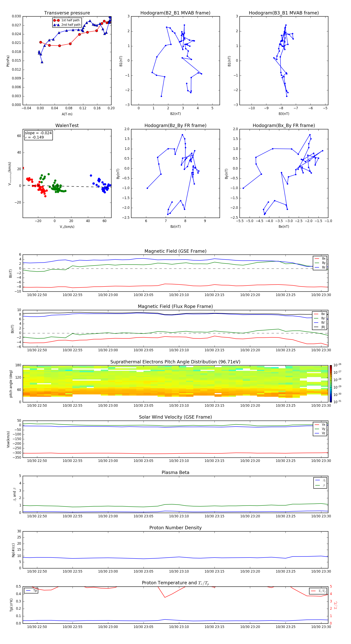Click '10/30 23:30' tick under solar wind velocity plot
Viewport: 351px width, 644px height.
[x=321, y=461]
